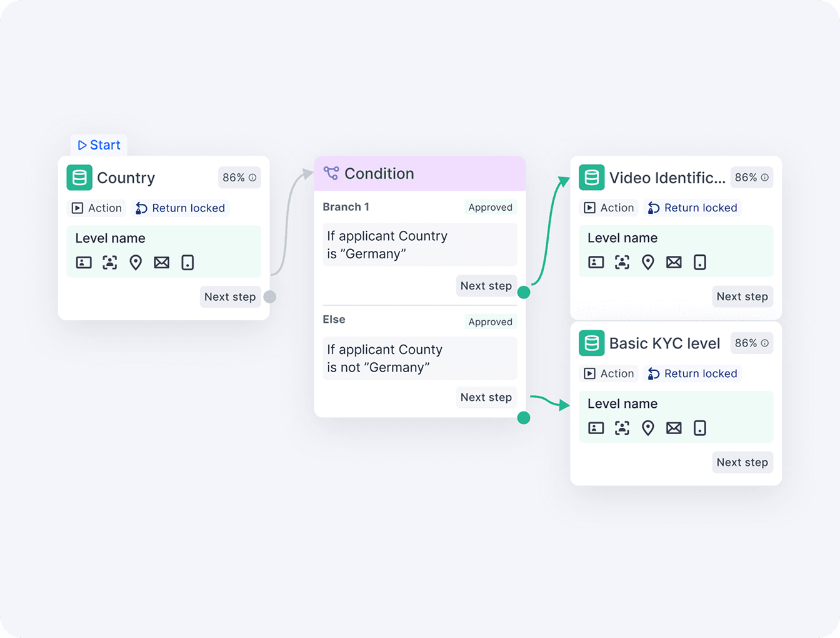The image size is (840, 638).
Task: Click the 86% badge on Basic KYC level node
Action: (x=752, y=343)
